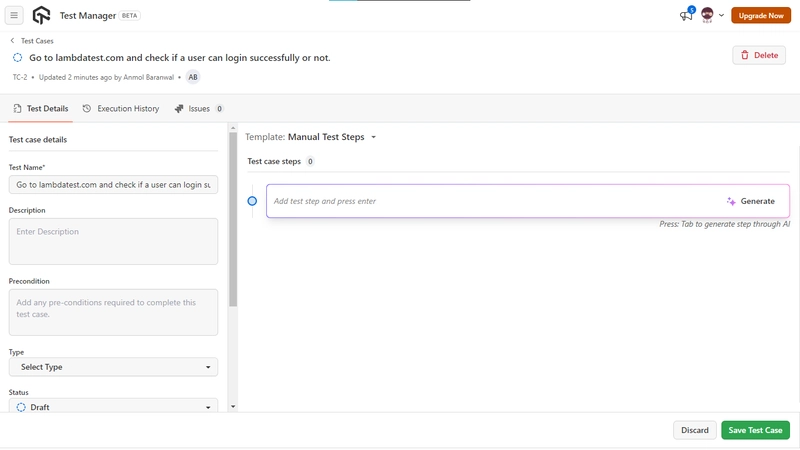Expand the profile dropdown chevron
The height and width of the screenshot is (450, 800).
(721, 15)
